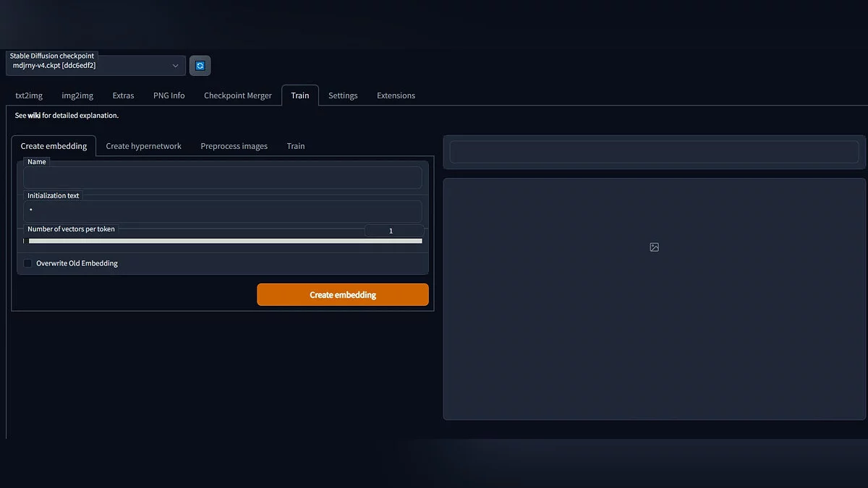Go to the Extras tab
This screenshot has width=868, height=488.
click(x=123, y=95)
